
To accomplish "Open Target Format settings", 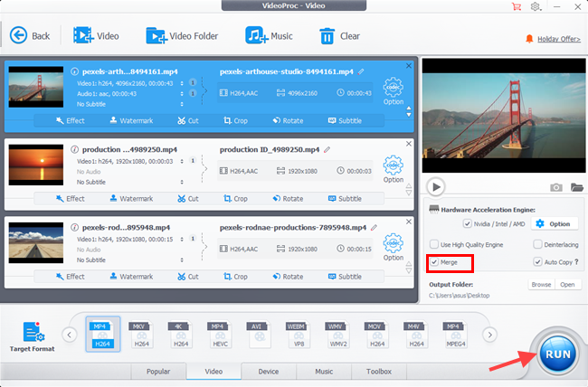I will tap(33, 336).
